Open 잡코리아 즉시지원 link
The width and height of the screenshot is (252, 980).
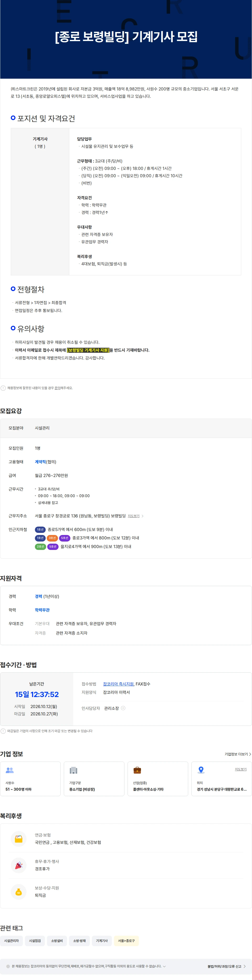[x=118, y=684]
